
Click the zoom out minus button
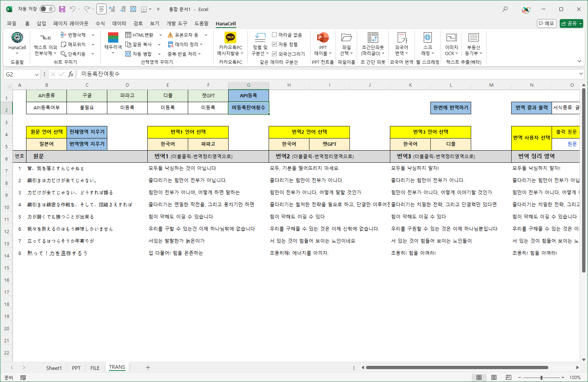coord(519,378)
